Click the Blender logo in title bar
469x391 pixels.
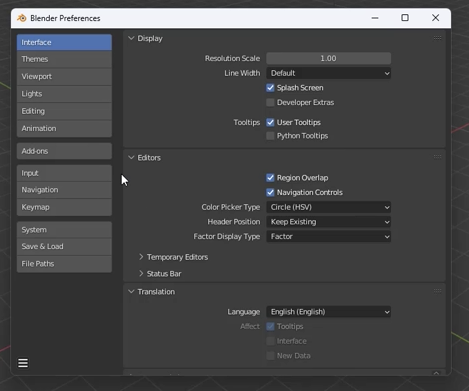(x=22, y=18)
